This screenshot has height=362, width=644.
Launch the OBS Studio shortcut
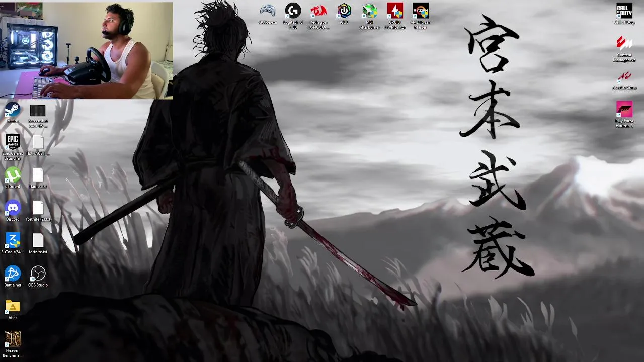coord(38,277)
